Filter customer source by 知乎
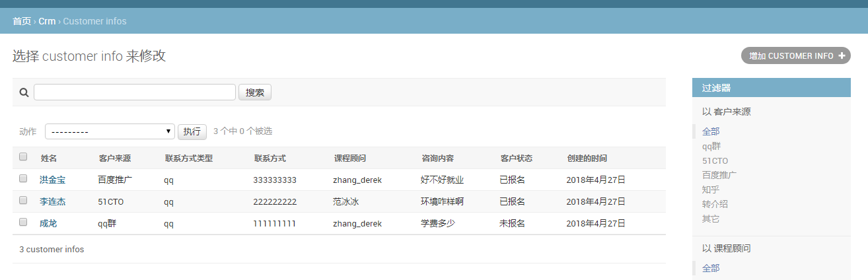 (x=711, y=190)
